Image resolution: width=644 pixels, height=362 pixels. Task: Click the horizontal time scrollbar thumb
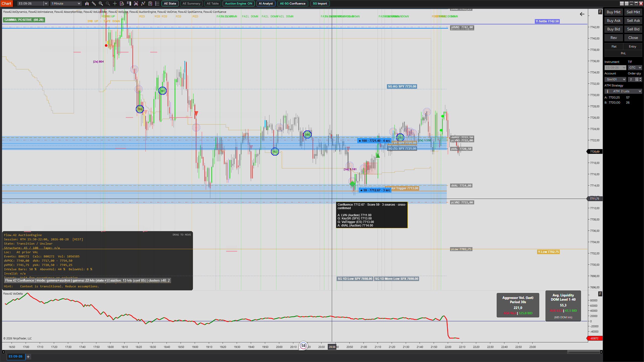point(583,352)
